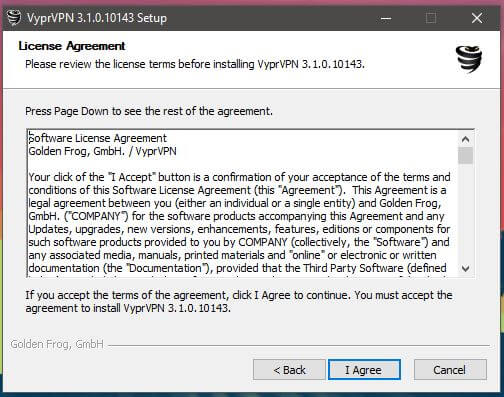
Task: Click the VyprVPN logo in the header
Action: pyautogui.click(x=469, y=59)
